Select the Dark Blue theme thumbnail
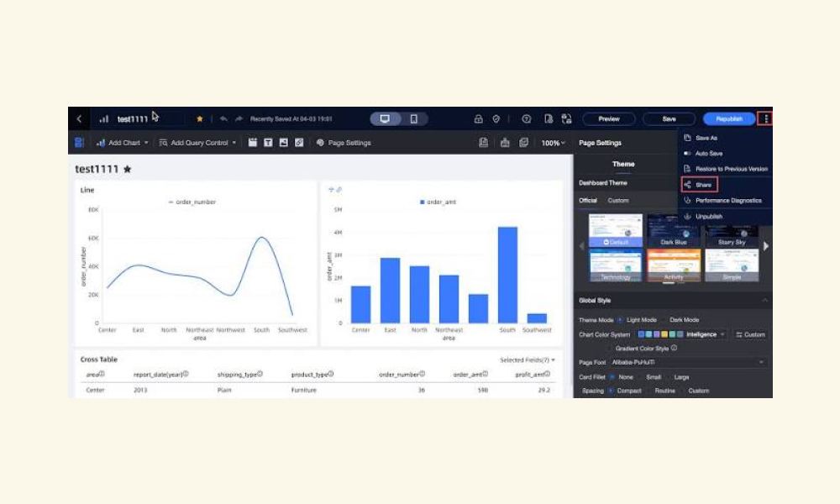Viewport: 840px width, 504px height. click(674, 230)
